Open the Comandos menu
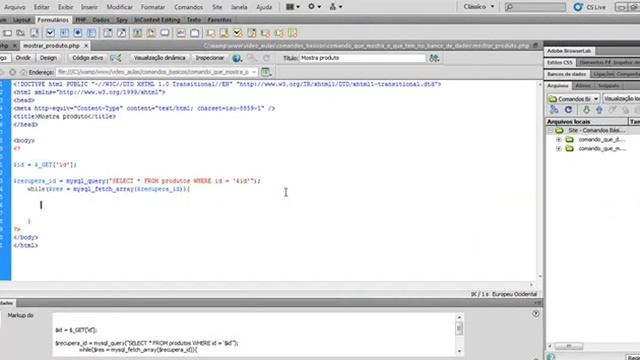The image size is (640, 360). pos(189,7)
